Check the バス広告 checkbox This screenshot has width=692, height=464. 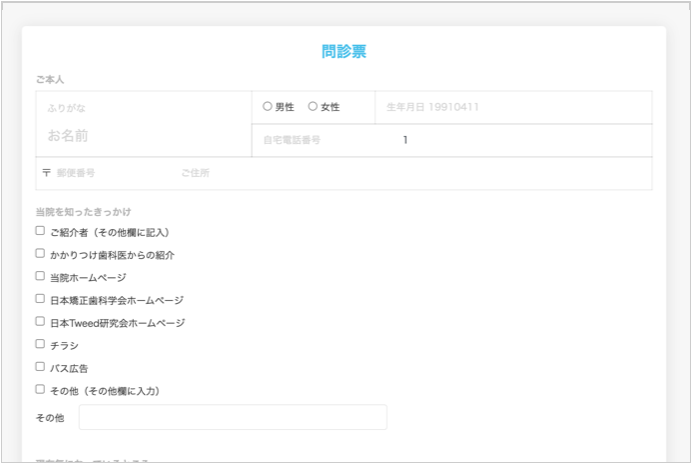tap(40, 367)
